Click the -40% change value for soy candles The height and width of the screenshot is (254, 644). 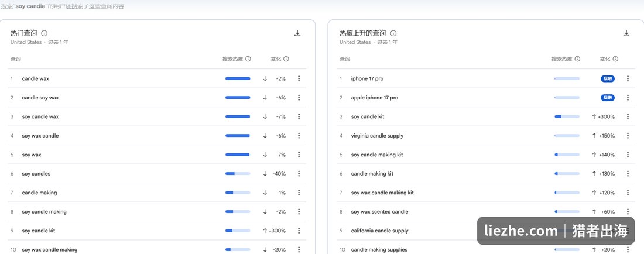pyautogui.click(x=279, y=174)
